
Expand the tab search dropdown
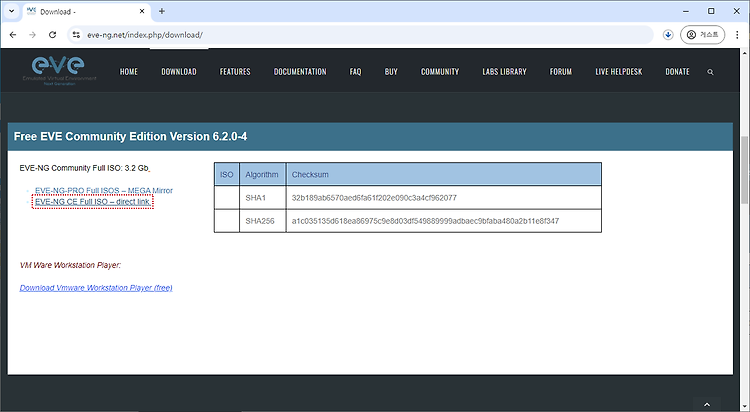pos(11,11)
